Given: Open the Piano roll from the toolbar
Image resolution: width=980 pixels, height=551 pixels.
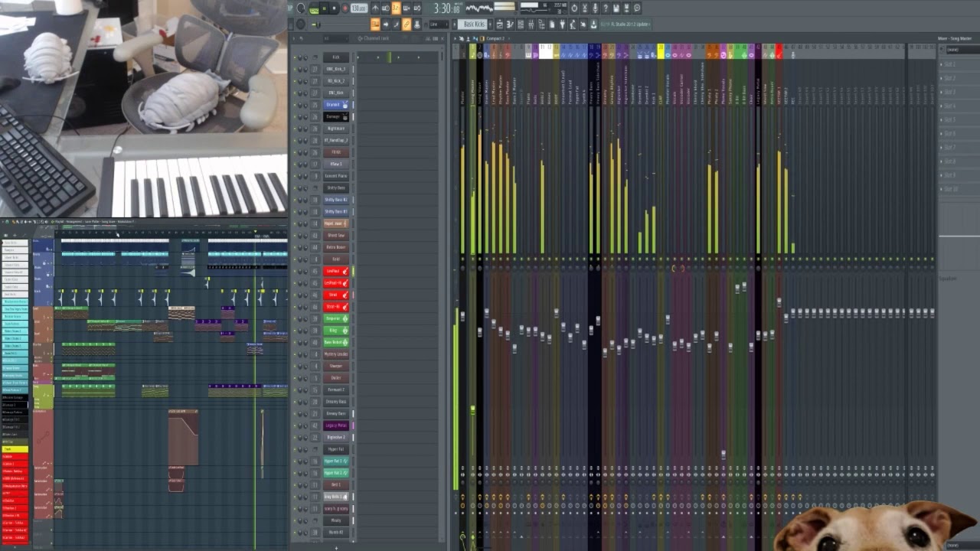Looking at the screenshot, I should click(x=510, y=24).
